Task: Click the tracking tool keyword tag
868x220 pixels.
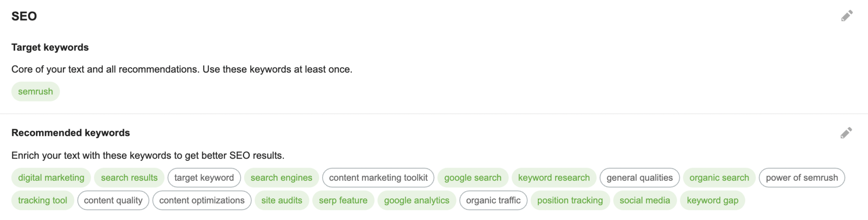Action: pos(42,201)
